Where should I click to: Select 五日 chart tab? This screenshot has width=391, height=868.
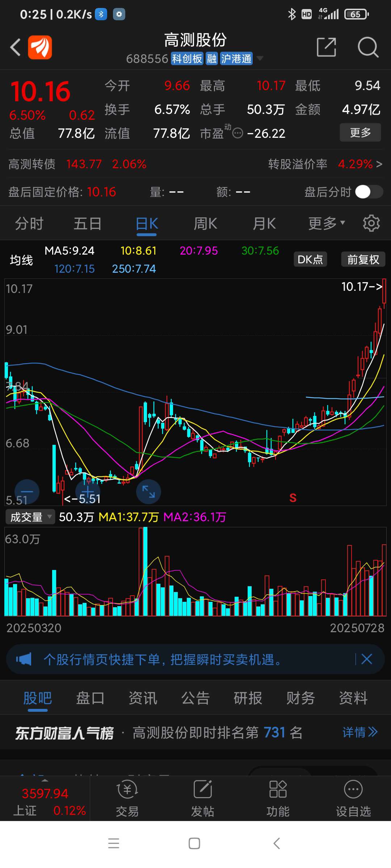click(88, 224)
